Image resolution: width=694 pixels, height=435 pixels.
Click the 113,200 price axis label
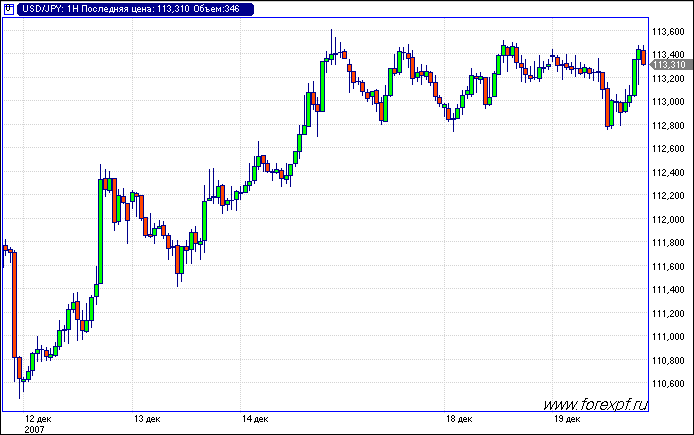670,79
